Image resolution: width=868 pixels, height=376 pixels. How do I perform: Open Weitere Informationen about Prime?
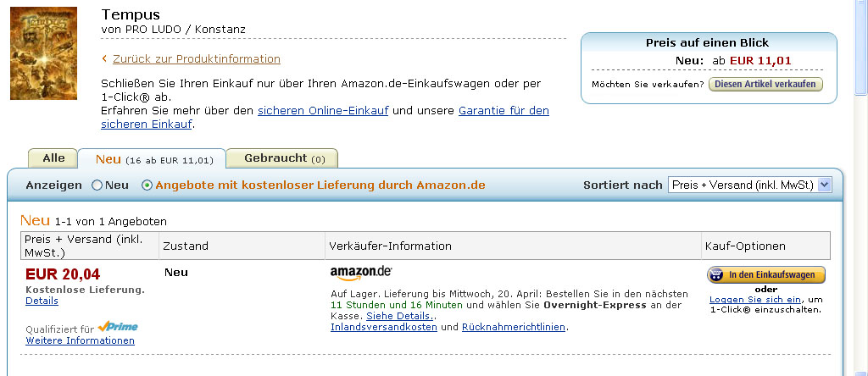80,340
